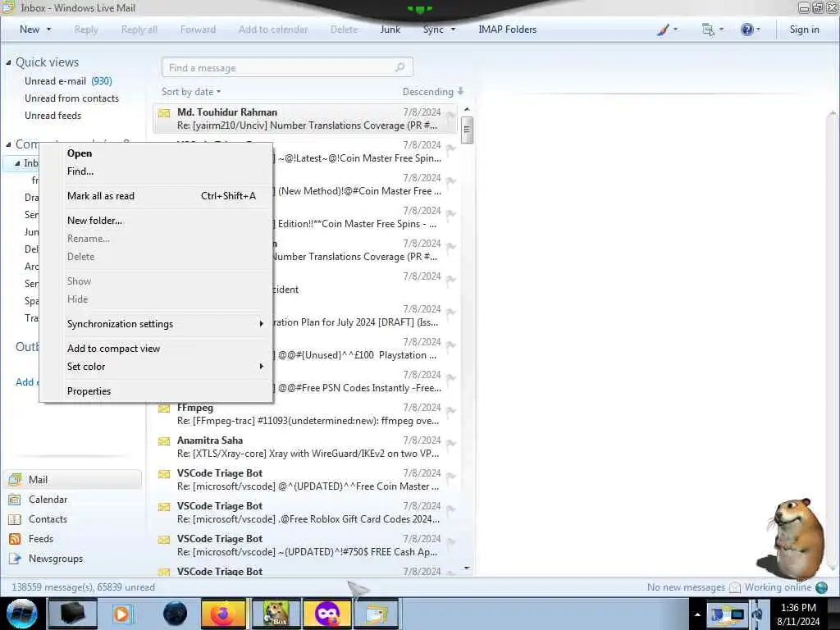Flag the FFmpeg-trac message
This screenshot has height=630, width=840.
[451, 411]
